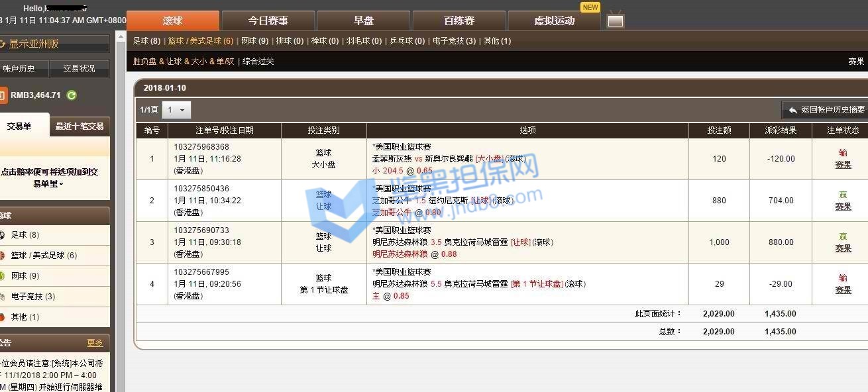Open the page number dropdown
The height and width of the screenshot is (392, 868).
(176, 110)
